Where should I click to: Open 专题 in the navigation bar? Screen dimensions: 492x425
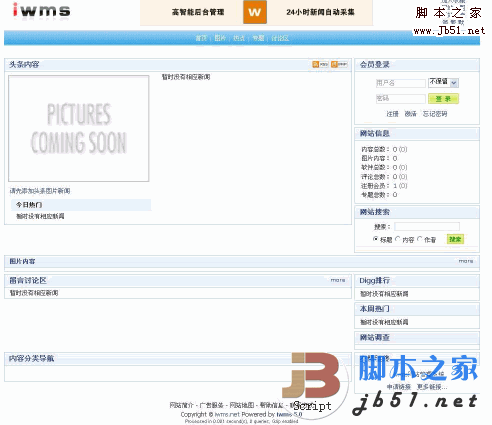point(258,38)
